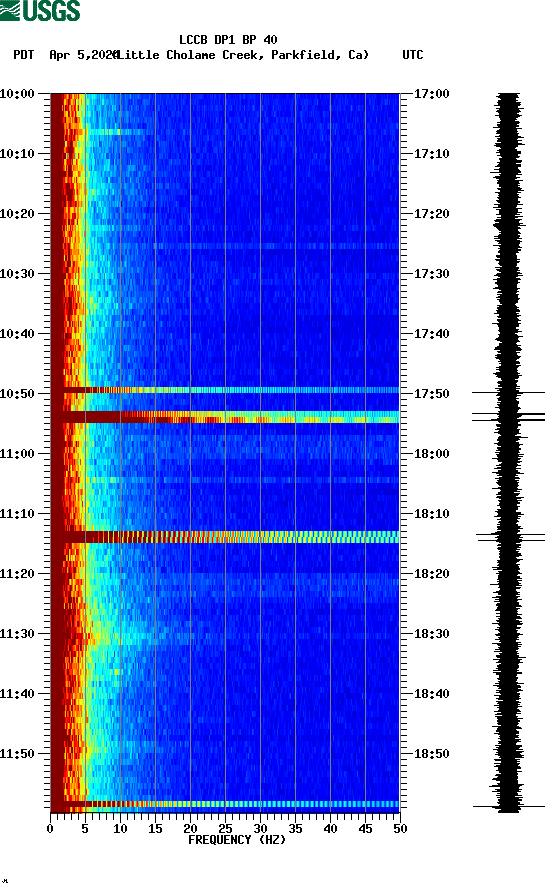Image resolution: width=552 pixels, height=892 pixels.
Task: Click the strong event band near 10:54 PDT
Action: (x=225, y=417)
